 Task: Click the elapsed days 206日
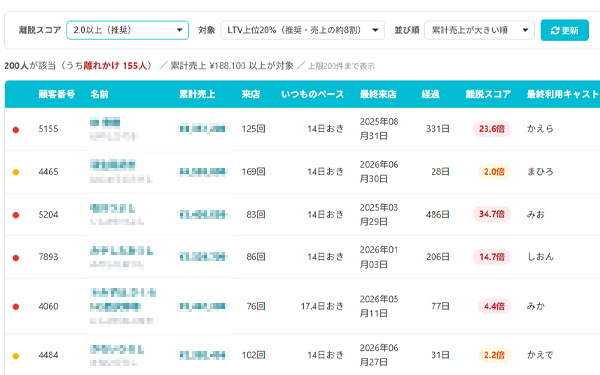(x=438, y=257)
